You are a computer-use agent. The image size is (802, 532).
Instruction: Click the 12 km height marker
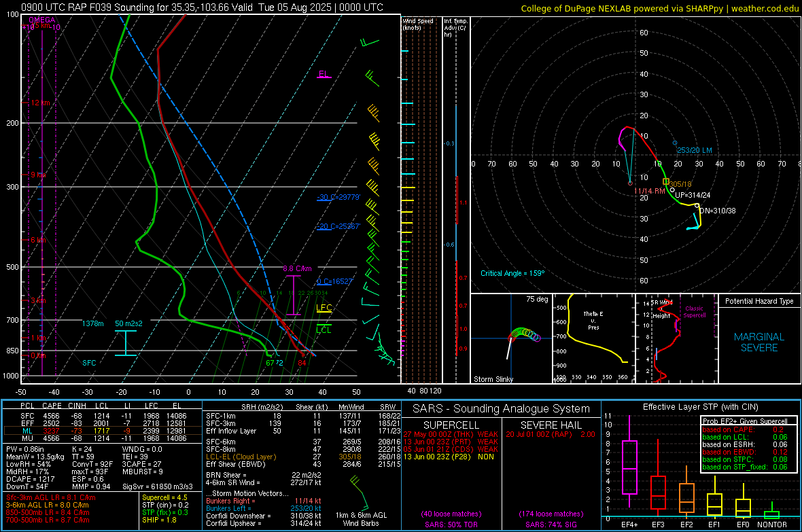pos(40,103)
